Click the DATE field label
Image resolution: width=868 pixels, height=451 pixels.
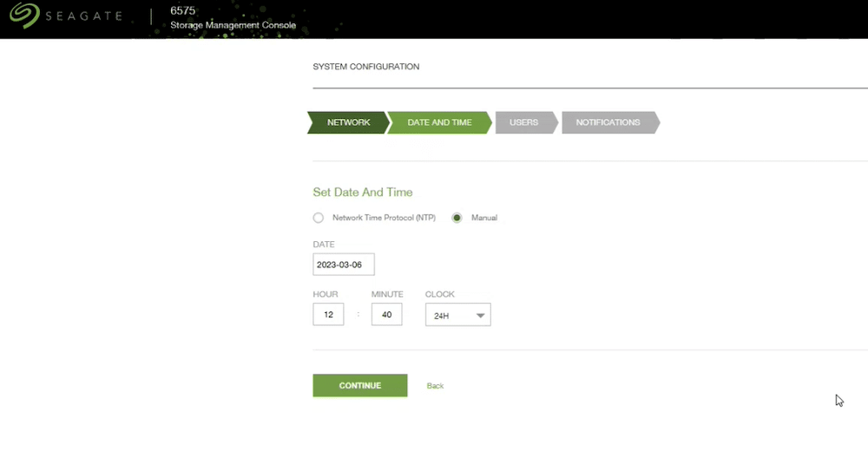324,244
